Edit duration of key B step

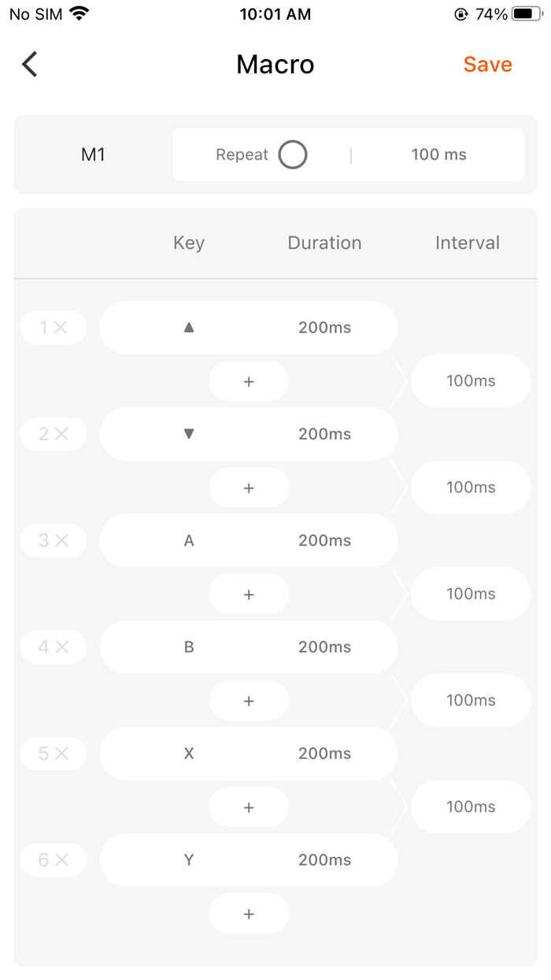324,647
